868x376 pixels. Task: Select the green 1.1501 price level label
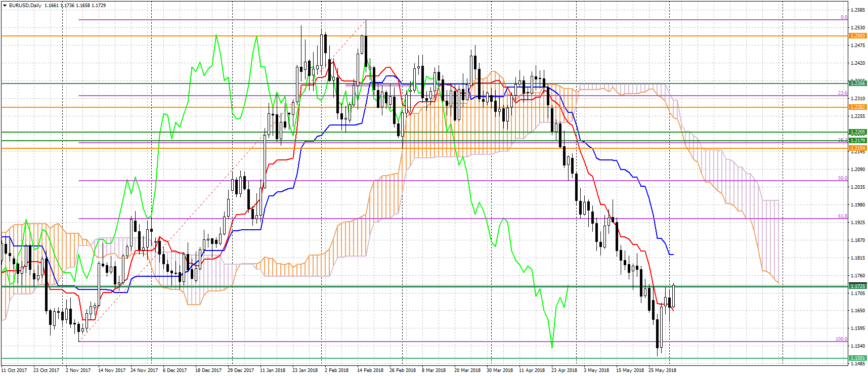(857, 358)
